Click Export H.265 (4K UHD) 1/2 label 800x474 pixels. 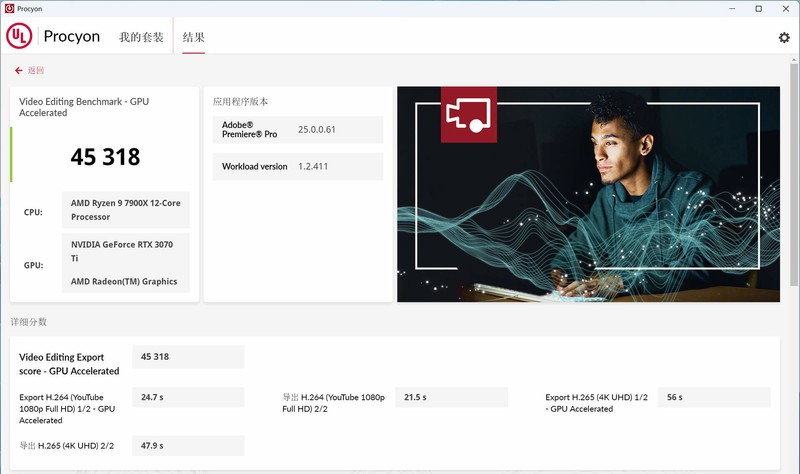596,403
